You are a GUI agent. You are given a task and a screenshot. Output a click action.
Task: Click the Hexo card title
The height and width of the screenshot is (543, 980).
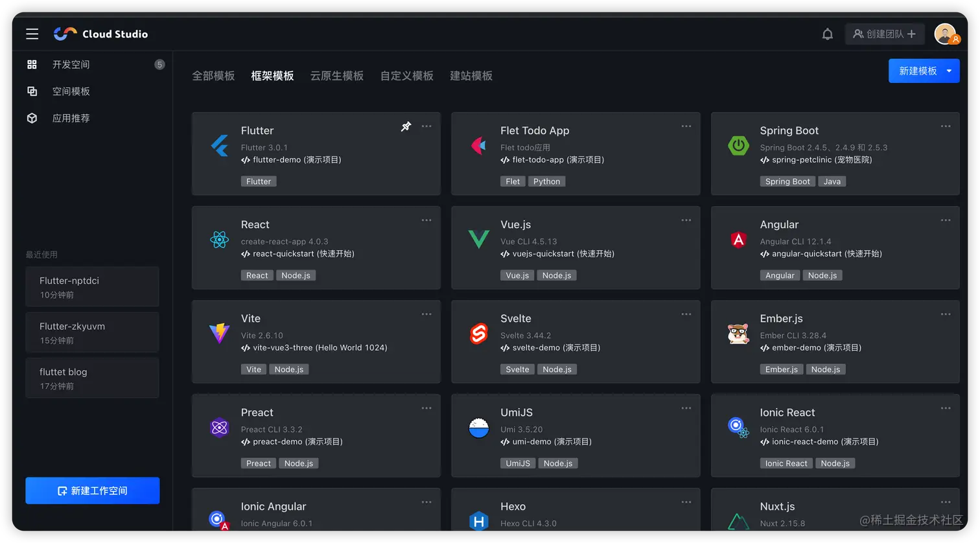point(513,507)
